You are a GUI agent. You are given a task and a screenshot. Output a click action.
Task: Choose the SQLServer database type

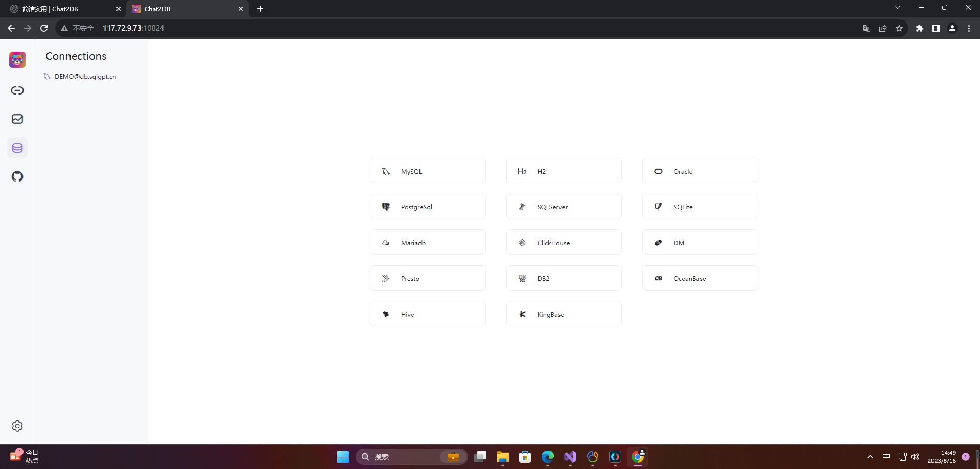click(564, 207)
